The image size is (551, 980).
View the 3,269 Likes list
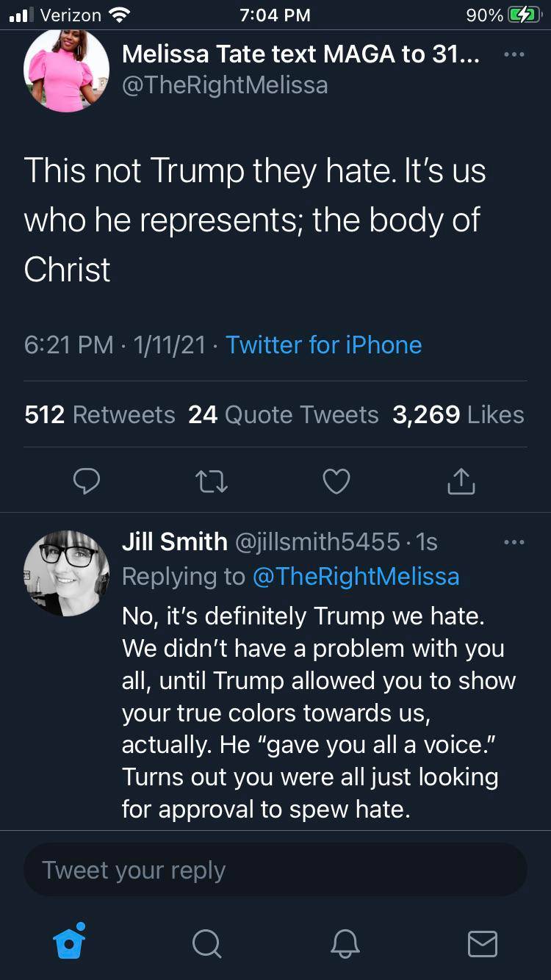[458, 414]
